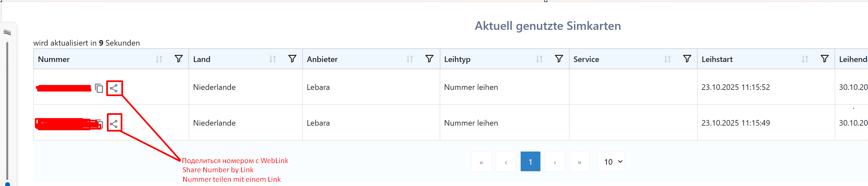Image resolution: width=868 pixels, height=186 pixels.
Task: Open filter for Land column
Action: point(292,59)
